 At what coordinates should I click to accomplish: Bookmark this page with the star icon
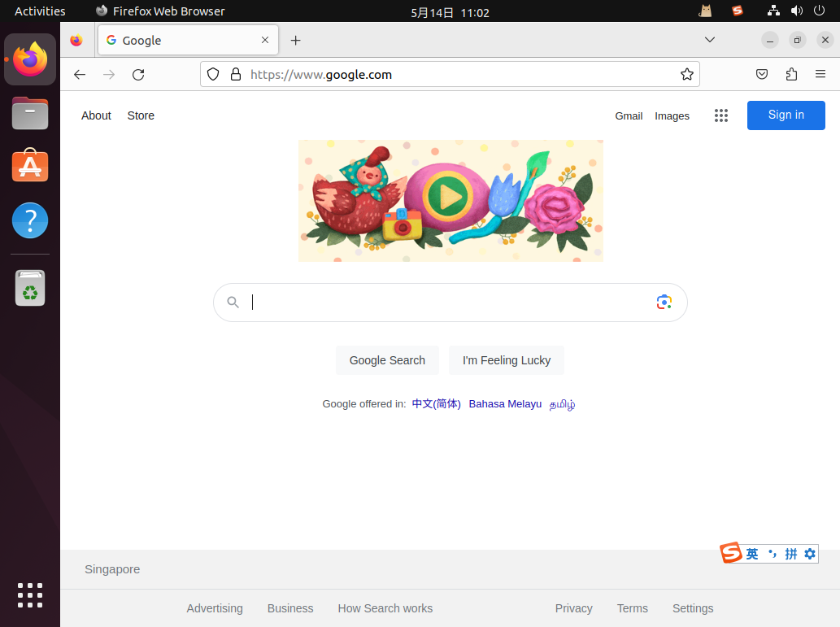pyautogui.click(x=687, y=75)
